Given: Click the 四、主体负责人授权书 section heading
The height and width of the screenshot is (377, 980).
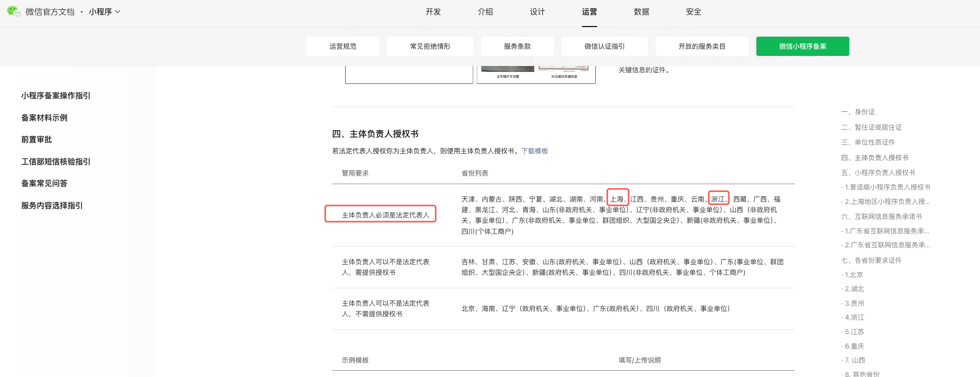Looking at the screenshot, I should pyautogui.click(x=375, y=134).
